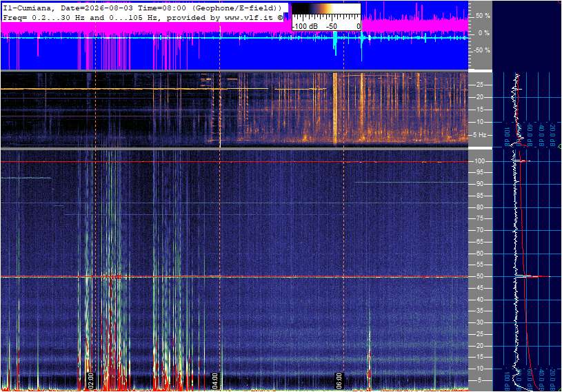Click 10 on the 0–105 Hz axis
The width and height of the screenshot is (562, 392).
(x=479, y=369)
